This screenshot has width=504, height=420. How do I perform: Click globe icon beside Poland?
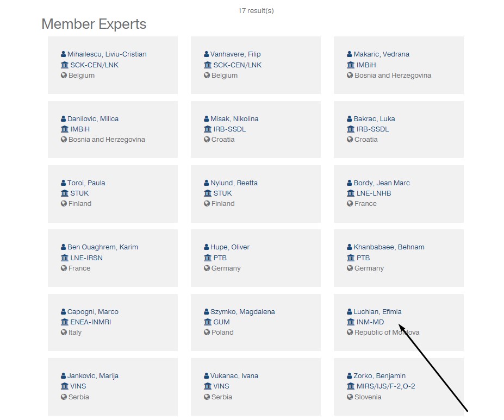tap(207, 333)
